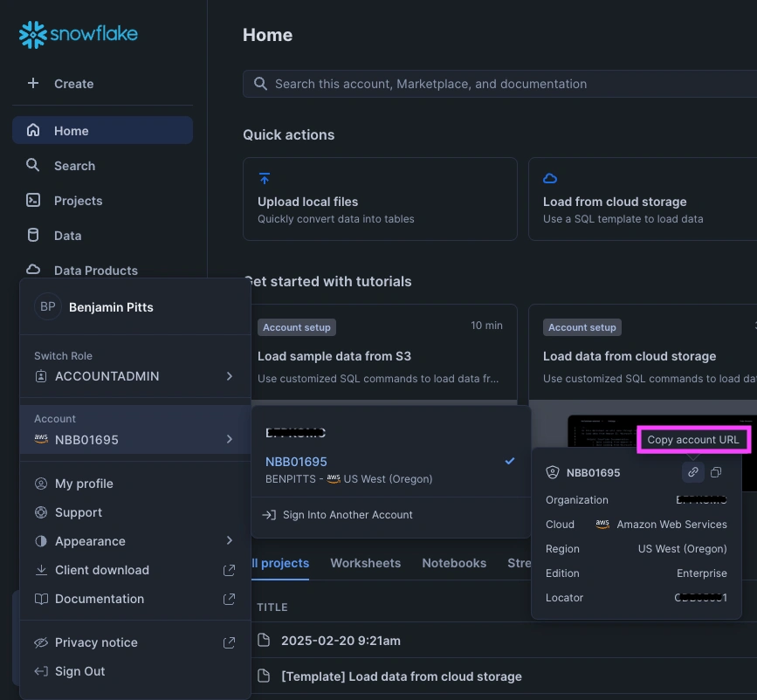757x700 pixels.
Task: Click the account shield icon in details card
Action: click(553, 472)
